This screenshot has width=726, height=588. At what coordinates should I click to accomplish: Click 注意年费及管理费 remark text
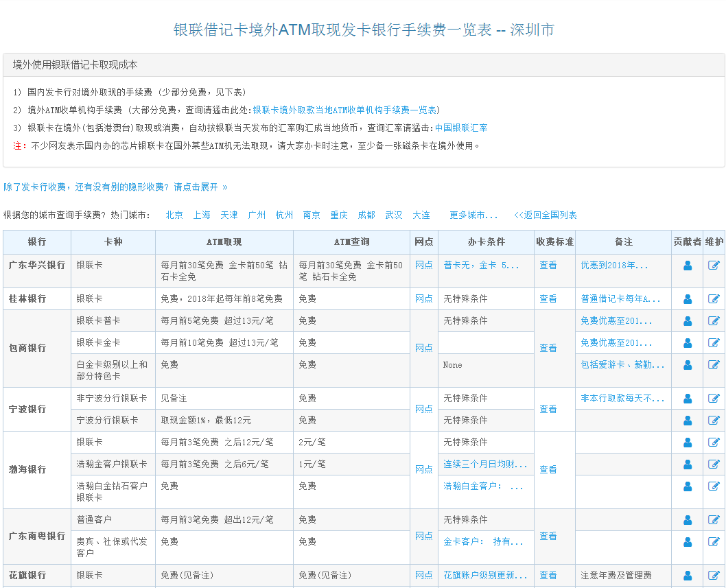[x=616, y=576]
